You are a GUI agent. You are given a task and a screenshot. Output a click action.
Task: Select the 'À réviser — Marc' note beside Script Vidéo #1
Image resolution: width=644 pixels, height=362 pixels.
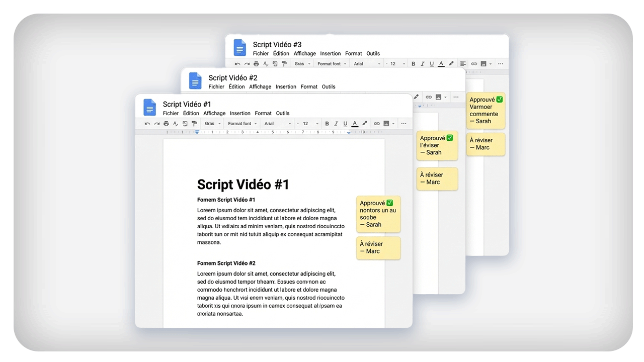point(378,248)
